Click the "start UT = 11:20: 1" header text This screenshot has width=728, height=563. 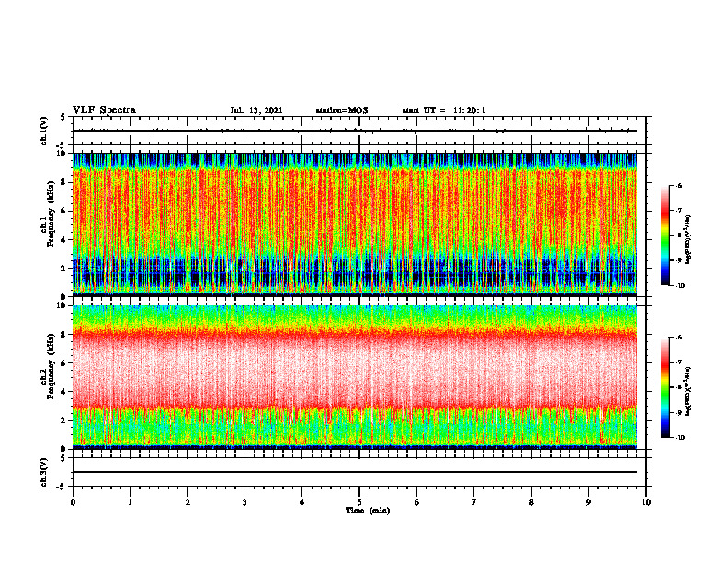[x=444, y=110]
